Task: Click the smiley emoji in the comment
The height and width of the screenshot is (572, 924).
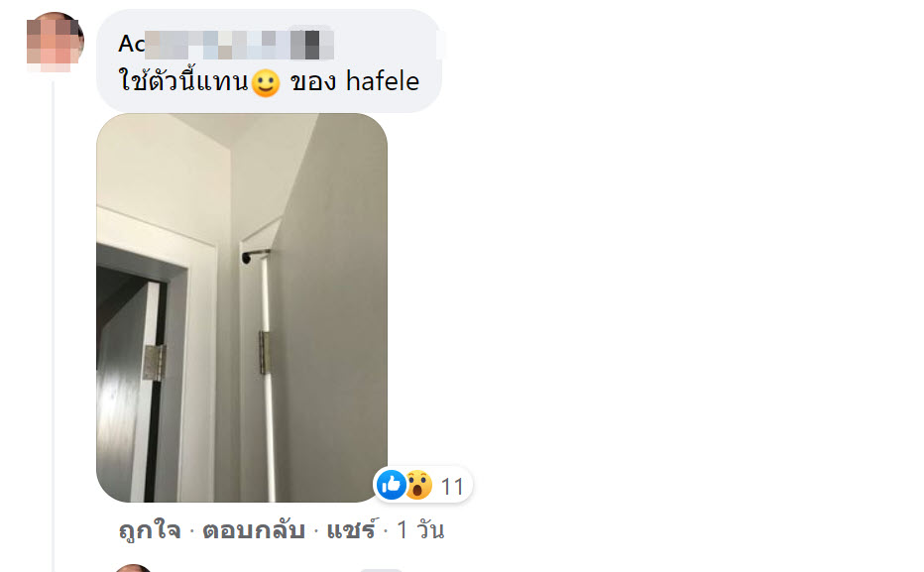Action: [x=265, y=83]
